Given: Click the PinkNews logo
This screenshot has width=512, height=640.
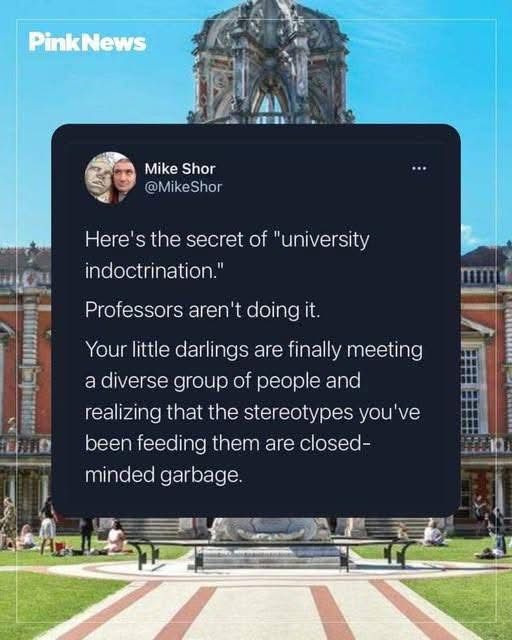Looking at the screenshot, I should pyautogui.click(x=87, y=42).
